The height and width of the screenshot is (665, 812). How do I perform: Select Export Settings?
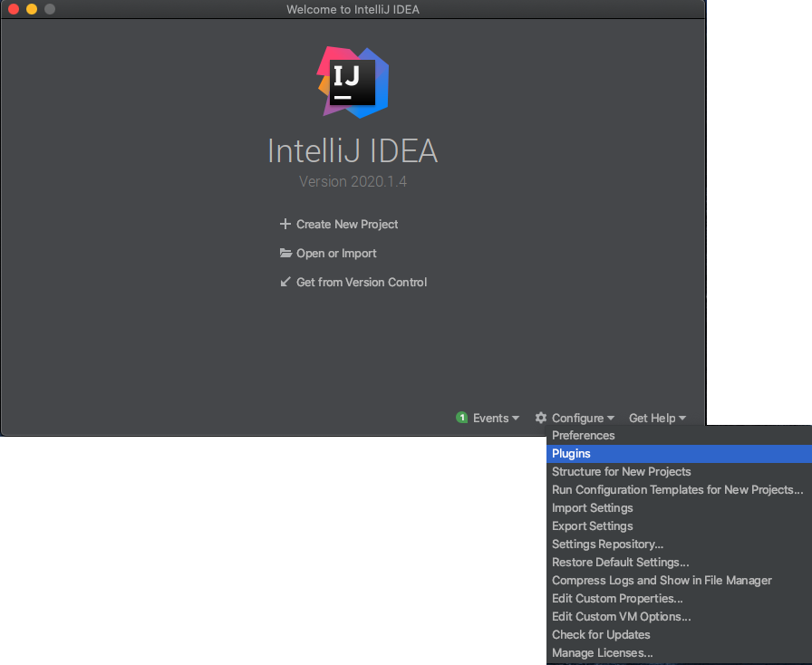coord(679,525)
